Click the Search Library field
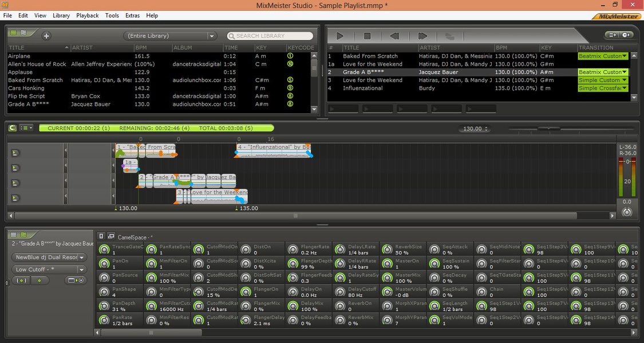644x343 pixels. click(x=270, y=35)
